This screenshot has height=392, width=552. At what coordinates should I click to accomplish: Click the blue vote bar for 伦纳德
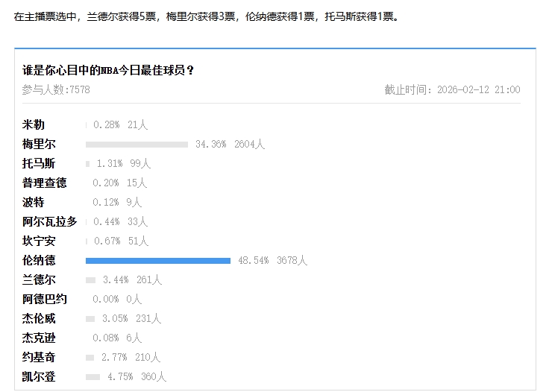[157, 261]
